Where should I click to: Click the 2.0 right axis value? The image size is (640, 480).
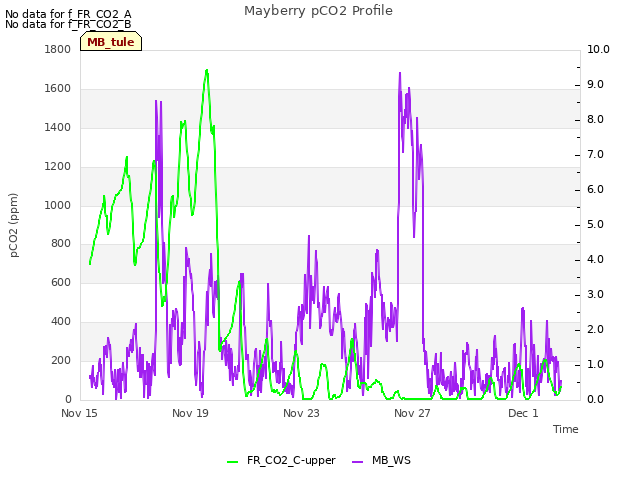(x=596, y=330)
